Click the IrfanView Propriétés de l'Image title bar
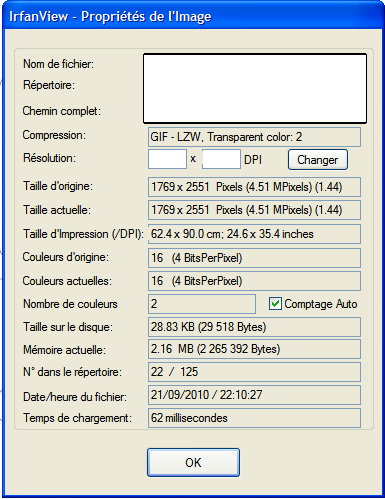 (x=192, y=16)
